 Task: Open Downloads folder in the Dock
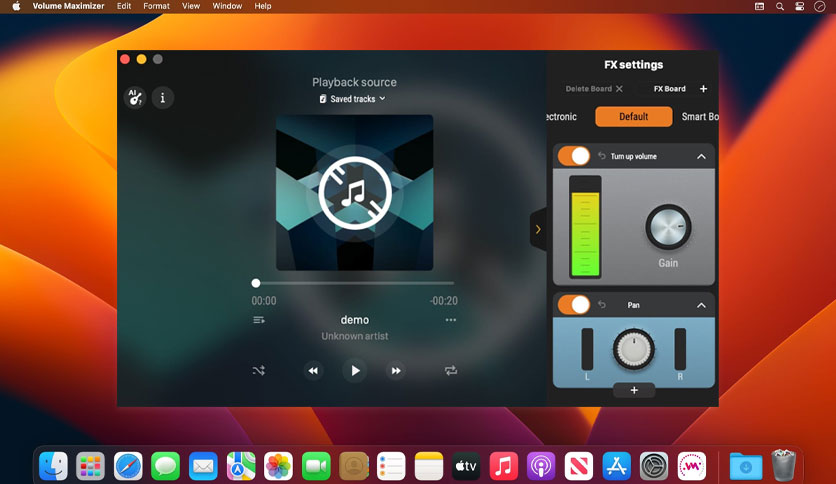pyautogui.click(x=746, y=466)
